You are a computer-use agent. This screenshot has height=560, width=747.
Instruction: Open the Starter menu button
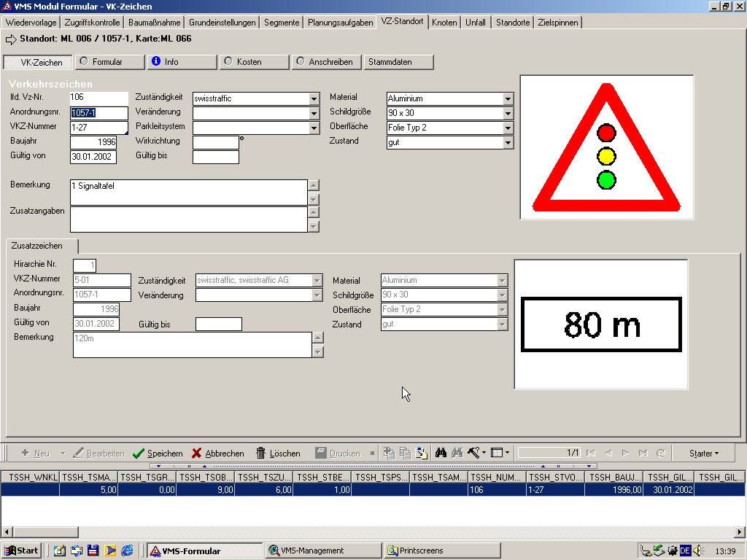coord(704,453)
